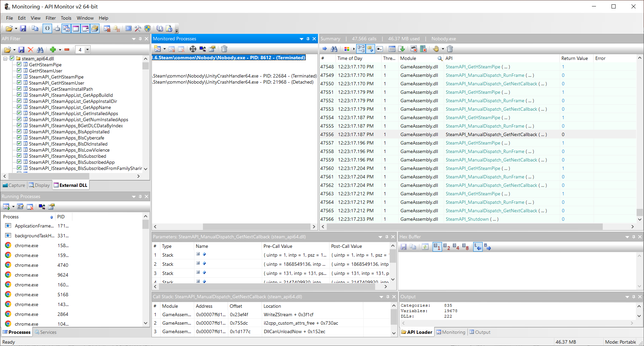The height and width of the screenshot is (346, 644).
Task: Select the UnityCrashHandler64.exe PID 22684 entry
Action: [x=234, y=76]
